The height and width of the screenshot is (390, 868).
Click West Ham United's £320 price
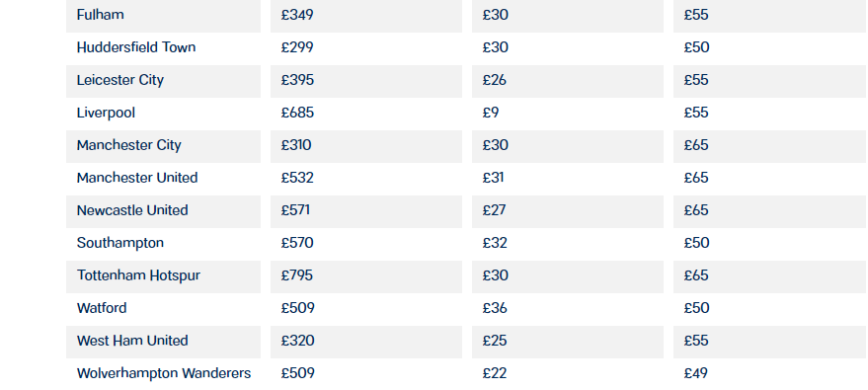(298, 341)
